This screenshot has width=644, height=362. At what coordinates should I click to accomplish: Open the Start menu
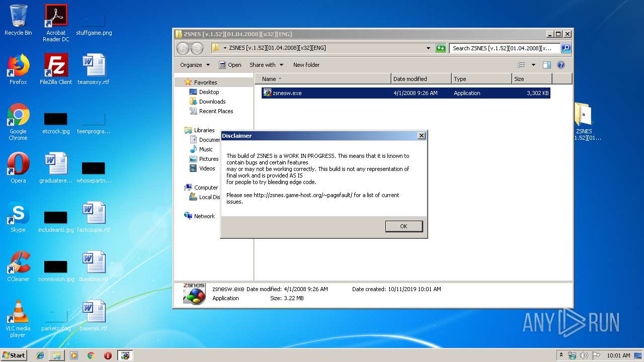(14, 355)
